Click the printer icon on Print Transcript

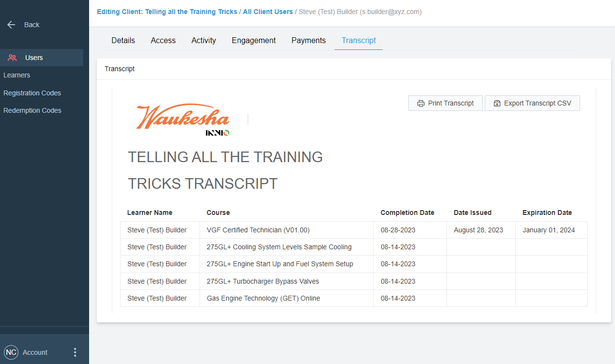tap(421, 103)
